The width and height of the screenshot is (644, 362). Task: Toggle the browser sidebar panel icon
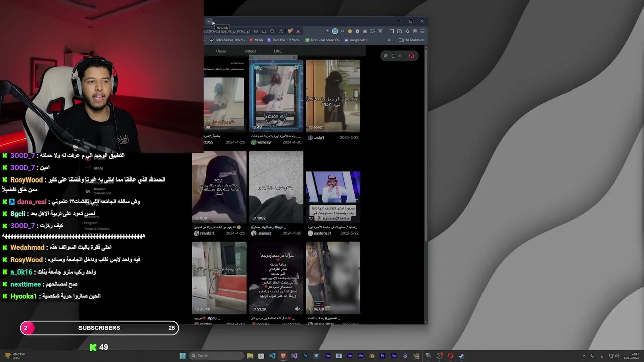pyautogui.click(x=392, y=31)
